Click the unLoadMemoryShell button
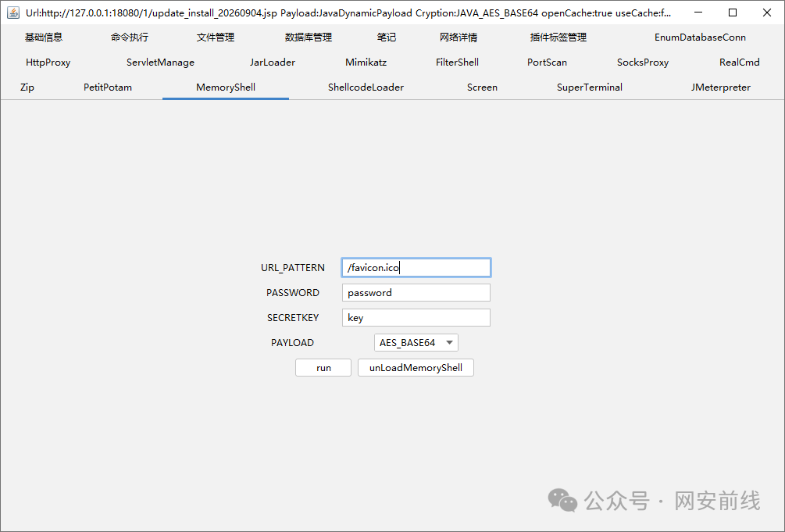The image size is (785, 532). point(416,368)
